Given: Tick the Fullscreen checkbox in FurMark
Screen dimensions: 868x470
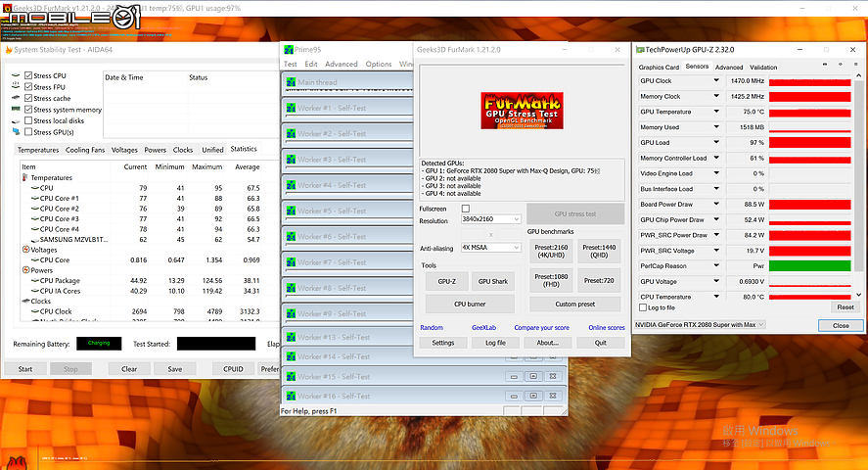Looking at the screenshot, I should pos(466,209).
